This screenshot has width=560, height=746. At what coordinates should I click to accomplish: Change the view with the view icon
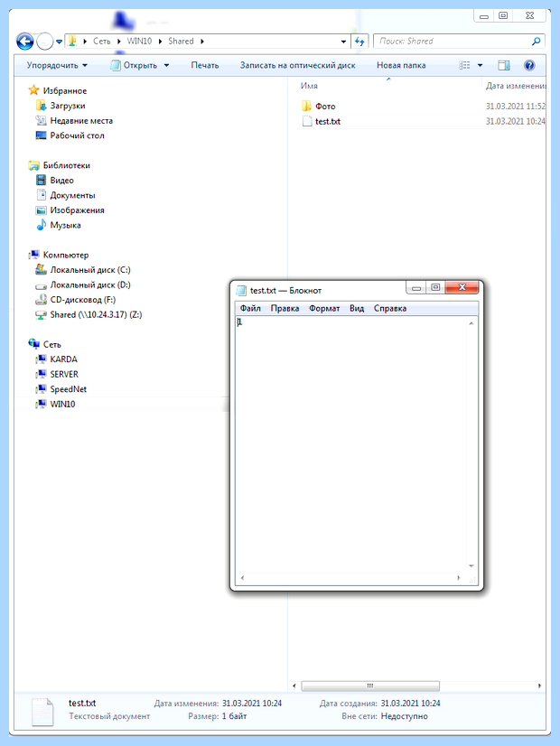[465, 65]
